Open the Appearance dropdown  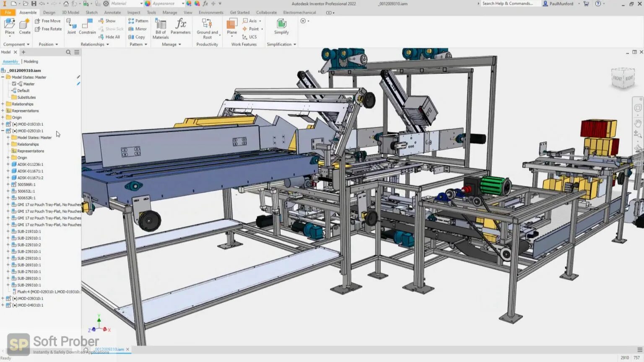(x=182, y=3)
